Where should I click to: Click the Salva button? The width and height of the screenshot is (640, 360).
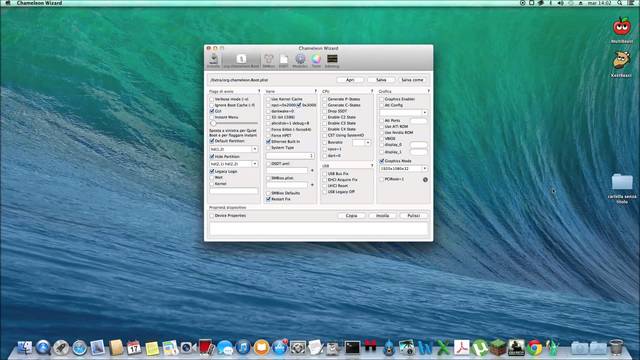click(381, 80)
